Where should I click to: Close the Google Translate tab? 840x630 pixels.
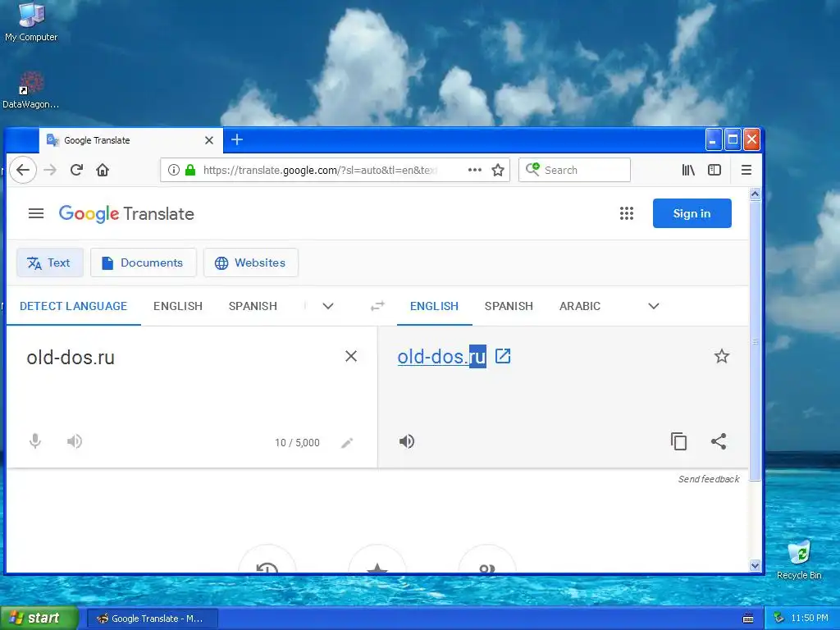click(x=209, y=140)
